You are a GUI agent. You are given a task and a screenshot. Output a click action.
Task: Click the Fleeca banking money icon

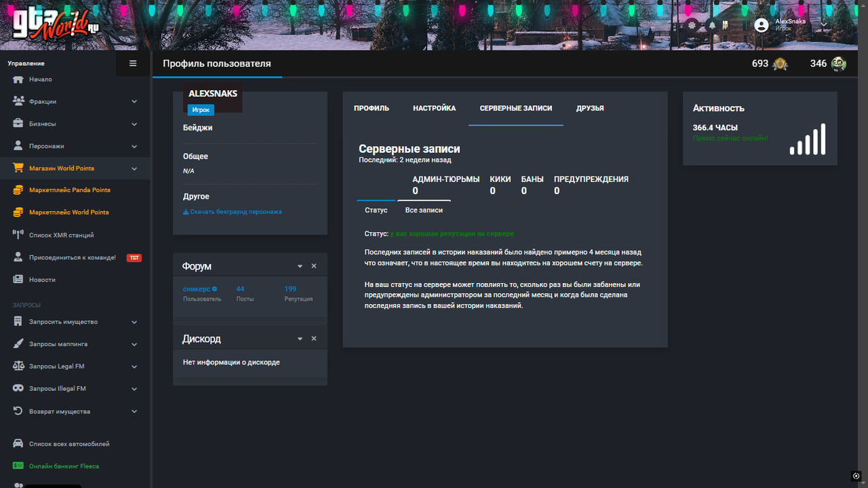coord(18,466)
